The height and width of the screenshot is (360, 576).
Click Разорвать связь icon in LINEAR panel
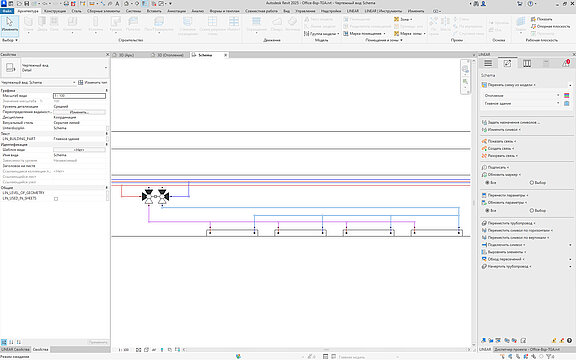click(484, 156)
